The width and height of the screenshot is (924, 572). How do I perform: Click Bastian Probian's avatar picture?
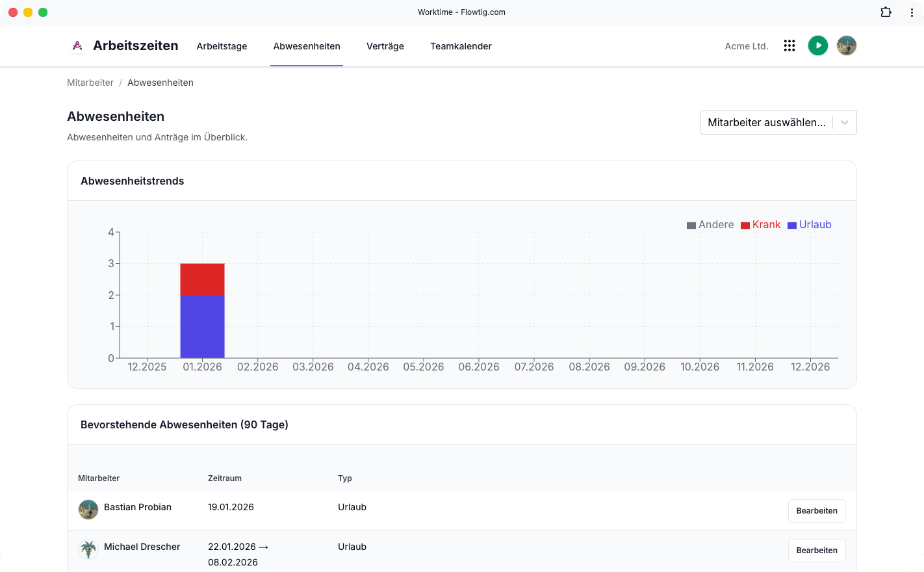pos(88,510)
